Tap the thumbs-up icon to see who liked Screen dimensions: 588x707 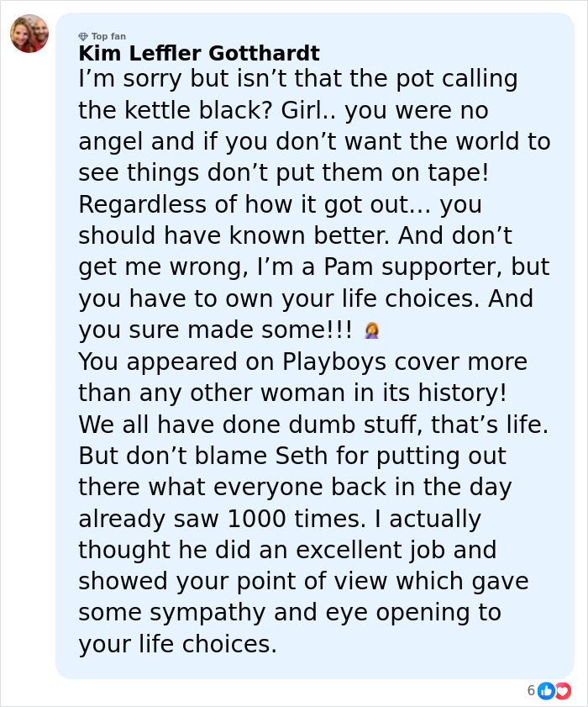[547, 690]
